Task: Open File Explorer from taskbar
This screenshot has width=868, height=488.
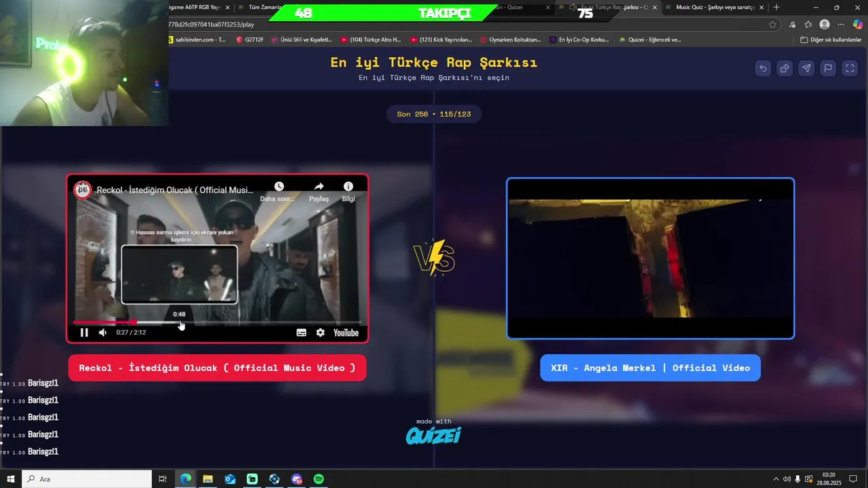Action: (x=208, y=479)
